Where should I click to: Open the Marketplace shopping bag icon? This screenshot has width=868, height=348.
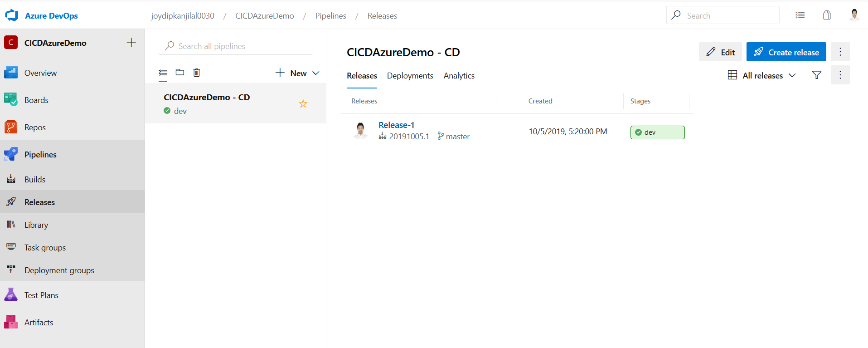point(827,15)
